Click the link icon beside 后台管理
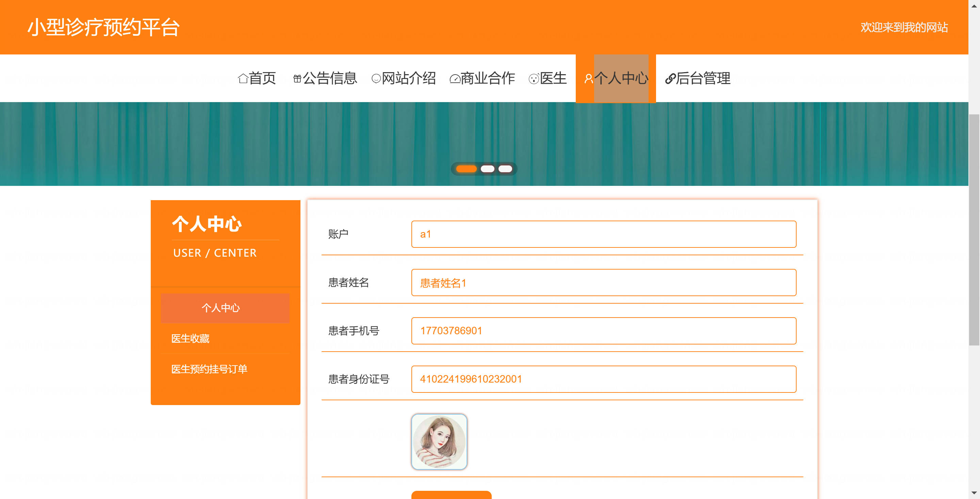This screenshot has height=499, width=980. click(670, 78)
